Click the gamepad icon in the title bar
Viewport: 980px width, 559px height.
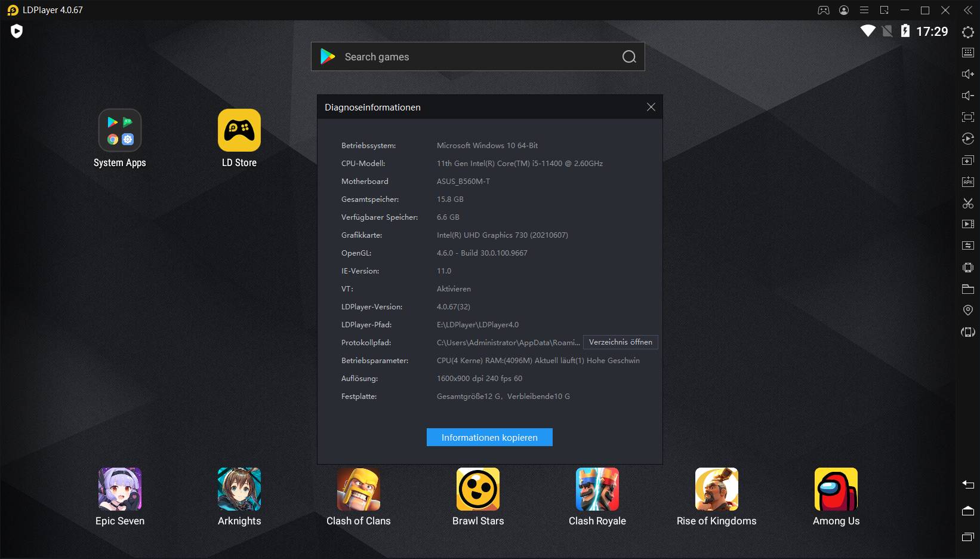coord(824,10)
